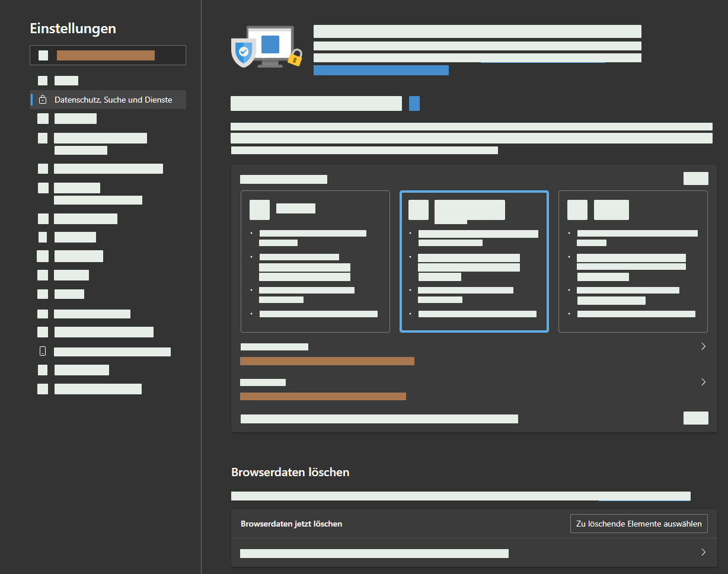Click the Profile icon at top of sidebar list
Viewport: 728px width, 574px height.
(x=43, y=81)
